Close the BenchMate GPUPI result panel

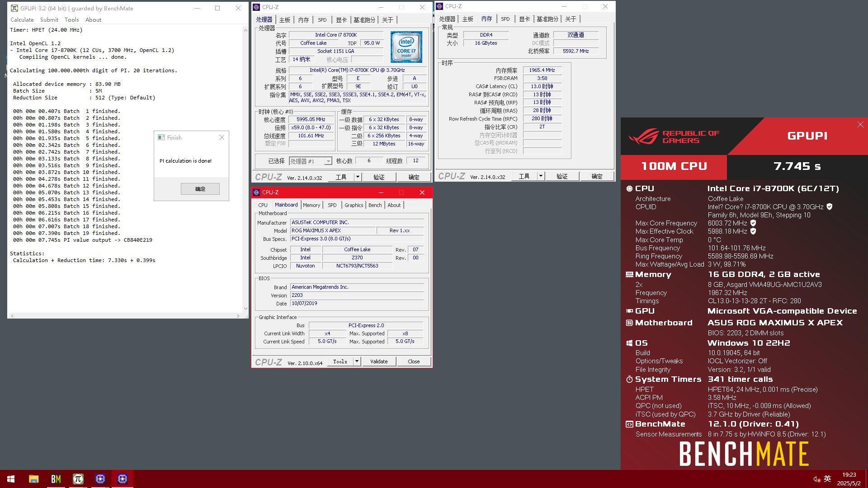point(860,125)
